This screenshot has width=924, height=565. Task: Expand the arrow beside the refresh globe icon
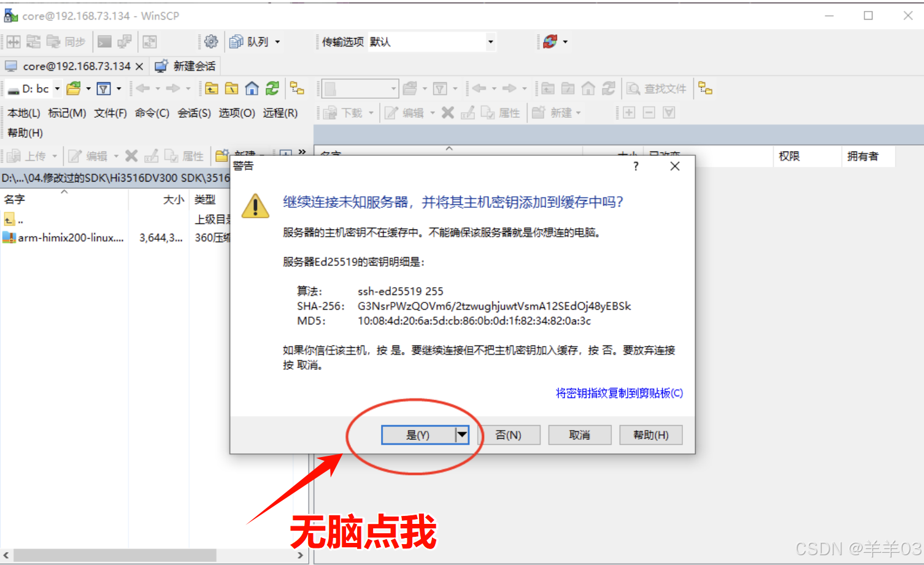(565, 42)
